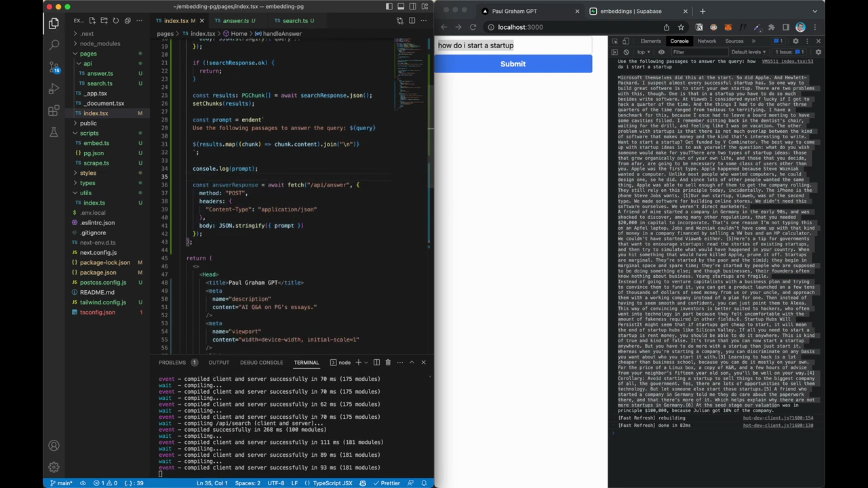
Task: Click the blue Submit button
Action: click(x=513, y=64)
